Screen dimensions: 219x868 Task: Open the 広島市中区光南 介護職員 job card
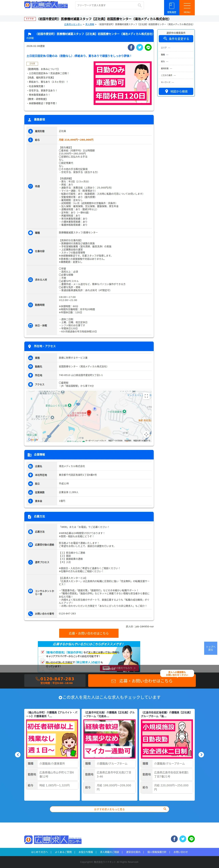[x=109, y=754]
